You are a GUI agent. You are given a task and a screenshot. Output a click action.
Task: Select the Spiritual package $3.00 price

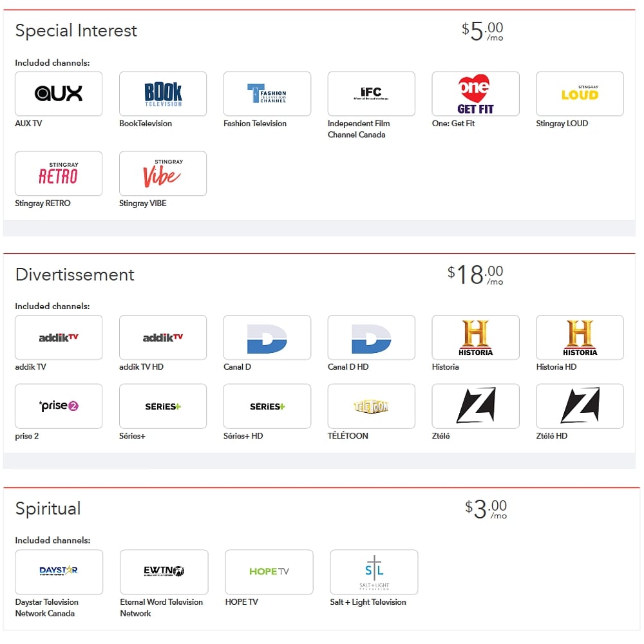tap(486, 509)
